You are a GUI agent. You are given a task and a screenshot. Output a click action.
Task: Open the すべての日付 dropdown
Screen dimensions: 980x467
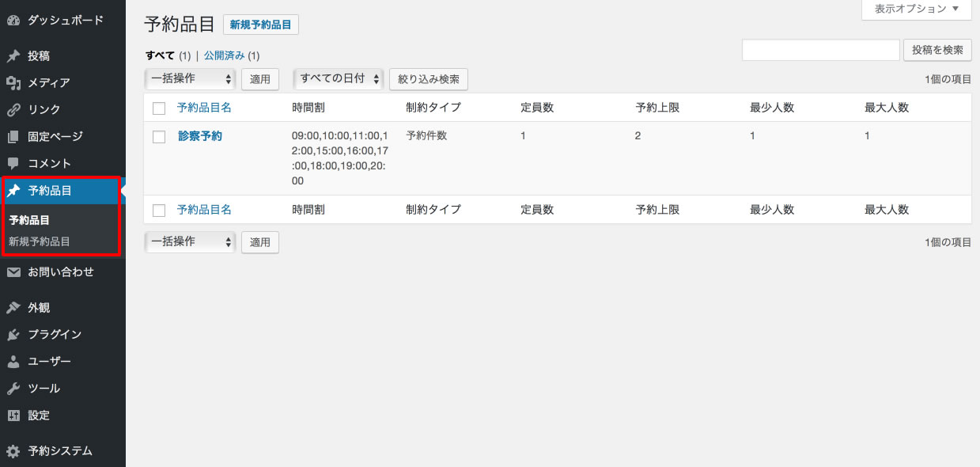pos(338,78)
